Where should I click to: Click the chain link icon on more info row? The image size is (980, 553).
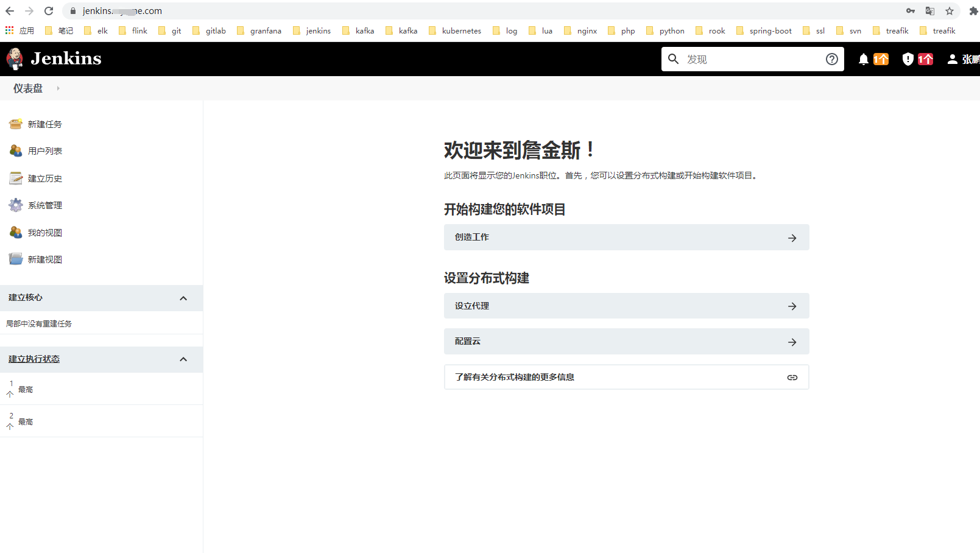pyautogui.click(x=792, y=378)
